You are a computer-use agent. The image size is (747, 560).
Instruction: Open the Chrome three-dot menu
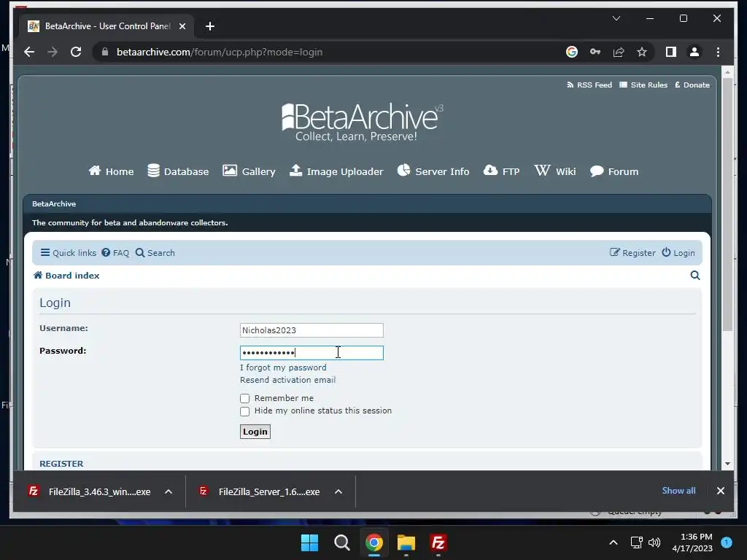point(718,52)
